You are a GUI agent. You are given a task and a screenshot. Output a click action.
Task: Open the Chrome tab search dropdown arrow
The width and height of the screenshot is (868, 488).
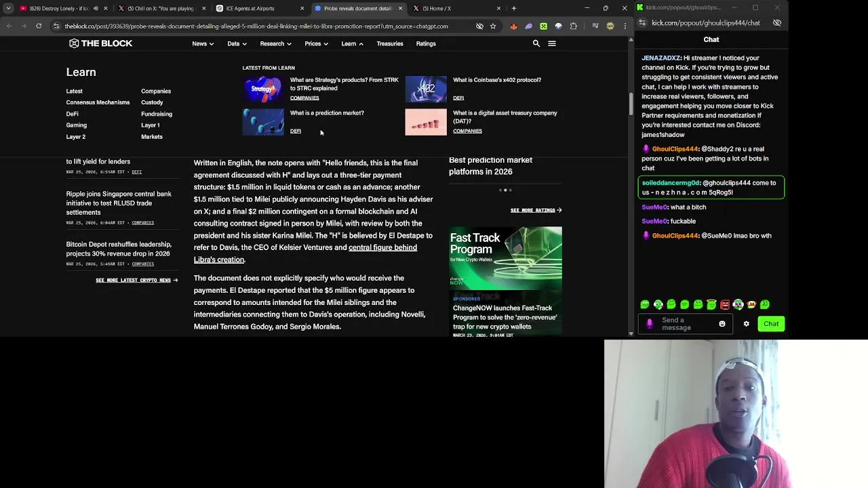coord(8,8)
